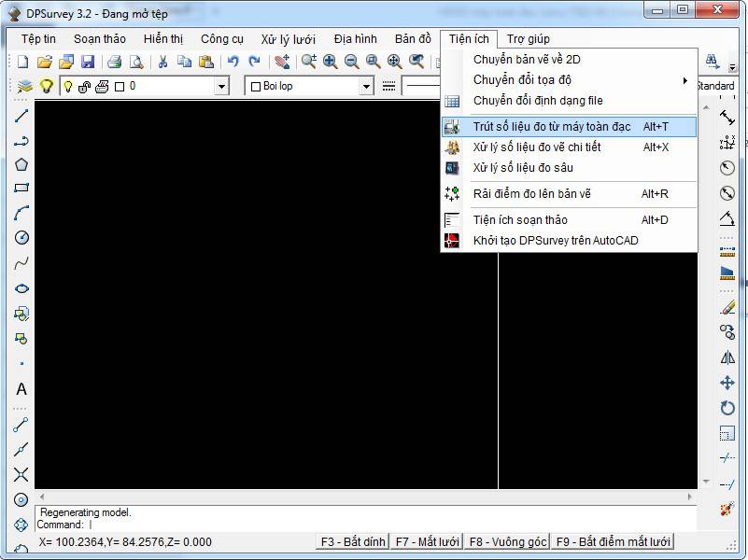
Task: Open Chuyển đổi tọa độ submenu
Action: (569, 80)
